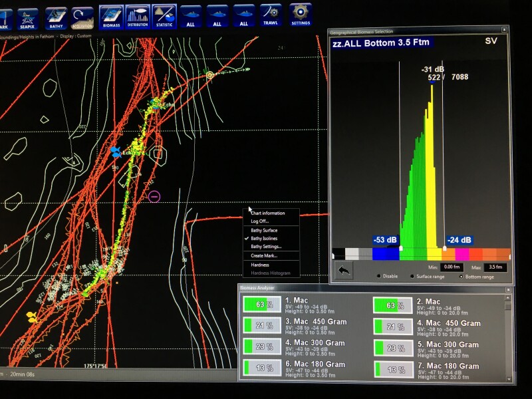Open the TRAWL tool icon
532x399 pixels.
(x=270, y=13)
